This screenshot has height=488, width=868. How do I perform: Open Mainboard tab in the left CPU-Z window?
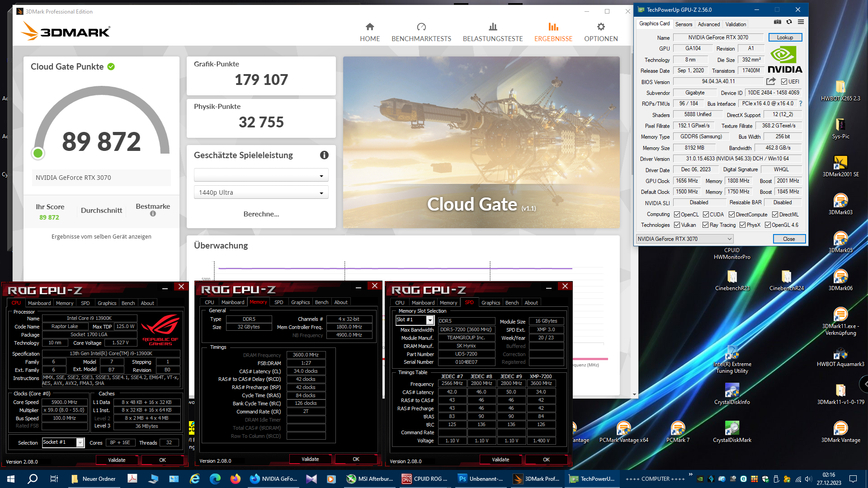(x=39, y=303)
